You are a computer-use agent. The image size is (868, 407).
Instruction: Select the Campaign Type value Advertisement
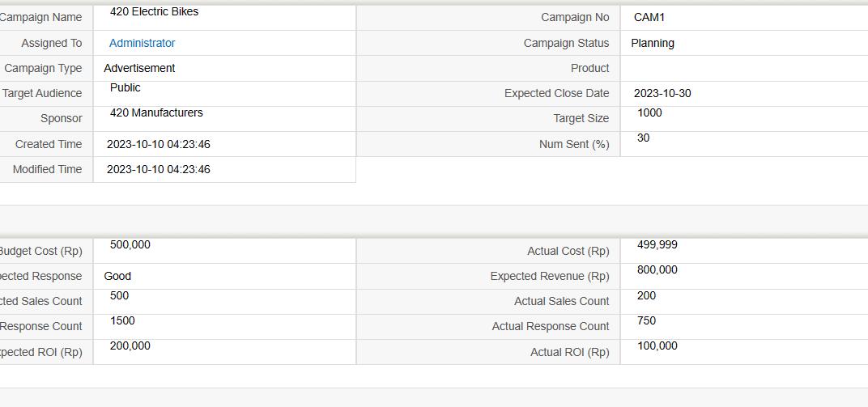139,68
